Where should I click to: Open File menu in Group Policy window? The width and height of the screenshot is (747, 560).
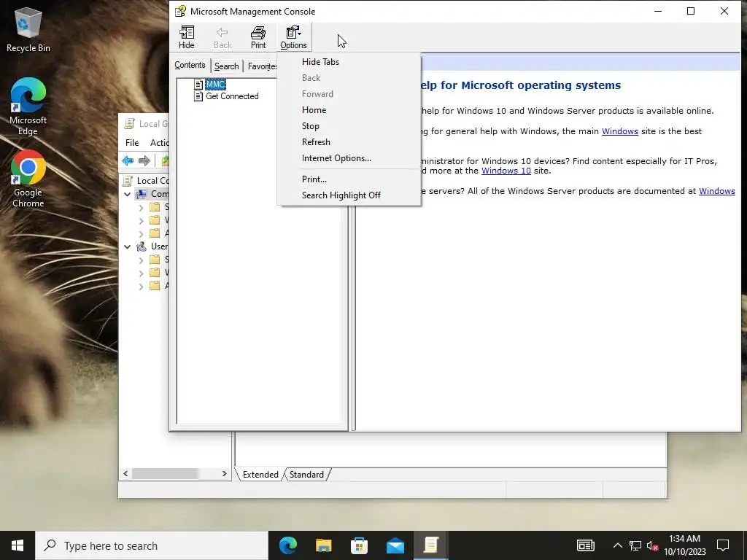132,142
